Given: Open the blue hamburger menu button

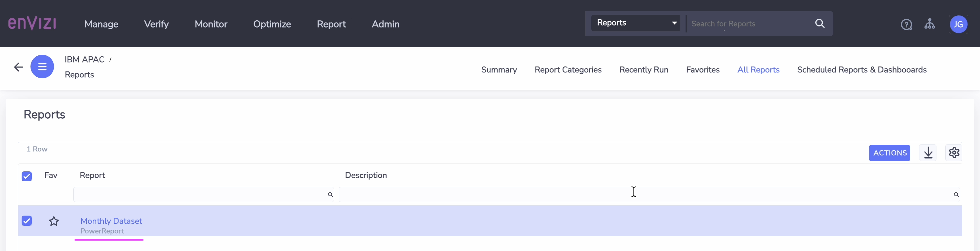Looking at the screenshot, I should [42, 67].
